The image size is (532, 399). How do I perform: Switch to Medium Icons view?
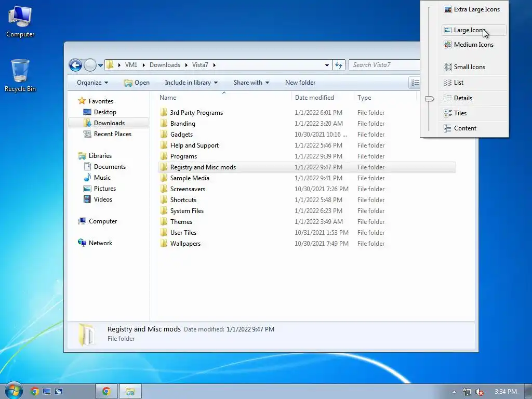click(474, 45)
